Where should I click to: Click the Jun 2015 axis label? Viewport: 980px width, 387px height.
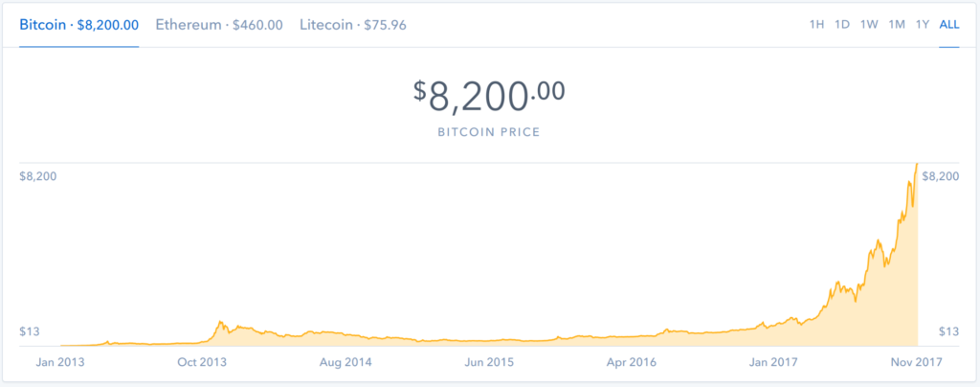point(491,362)
